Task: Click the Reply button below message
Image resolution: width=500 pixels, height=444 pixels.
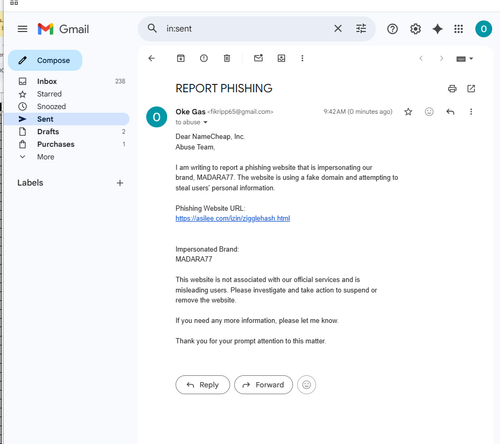Action: click(x=203, y=385)
